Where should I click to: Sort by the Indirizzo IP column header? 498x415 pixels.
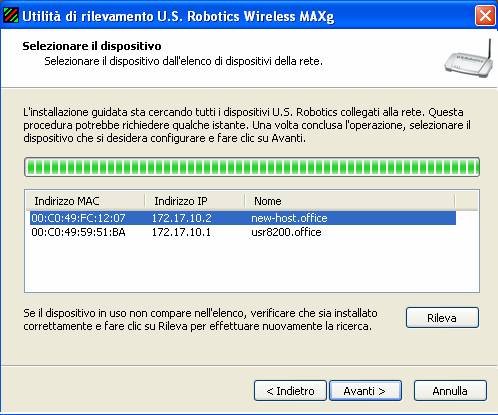point(195,201)
